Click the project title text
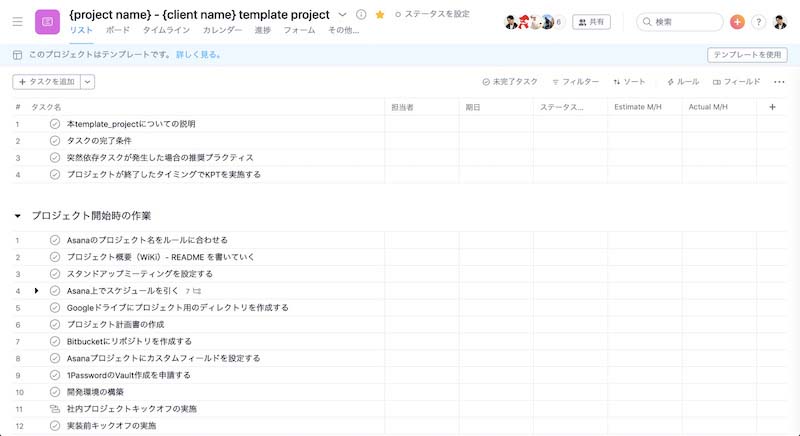This screenshot has width=800, height=436. 199,15
